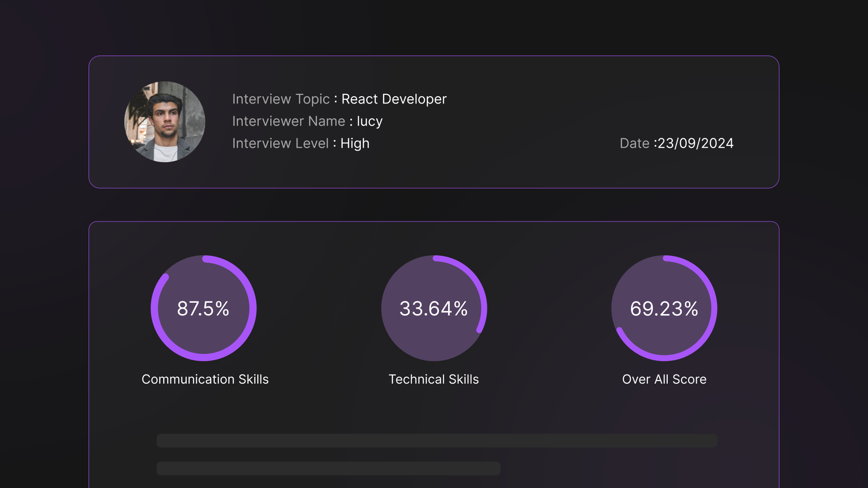Click the Interview Level High value
The image size is (868, 488).
[354, 143]
